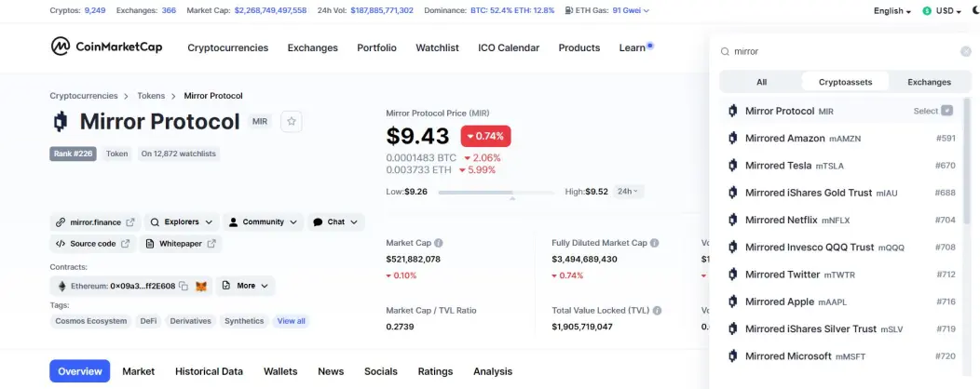Click the Mirrored Apple token icon

click(x=732, y=302)
